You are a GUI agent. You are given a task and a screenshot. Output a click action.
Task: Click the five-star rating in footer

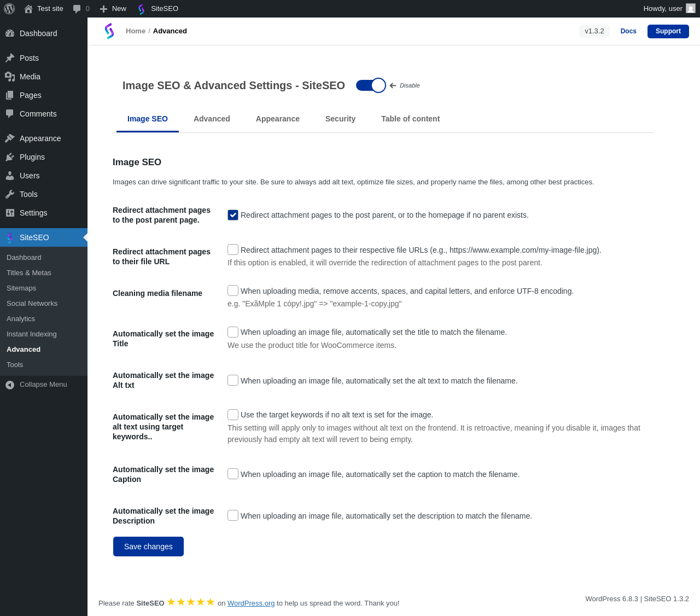191,602
